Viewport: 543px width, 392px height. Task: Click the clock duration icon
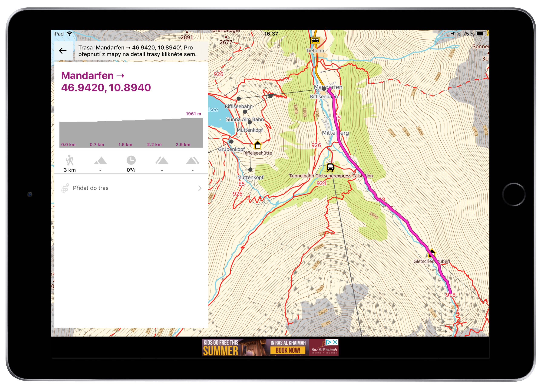(131, 160)
